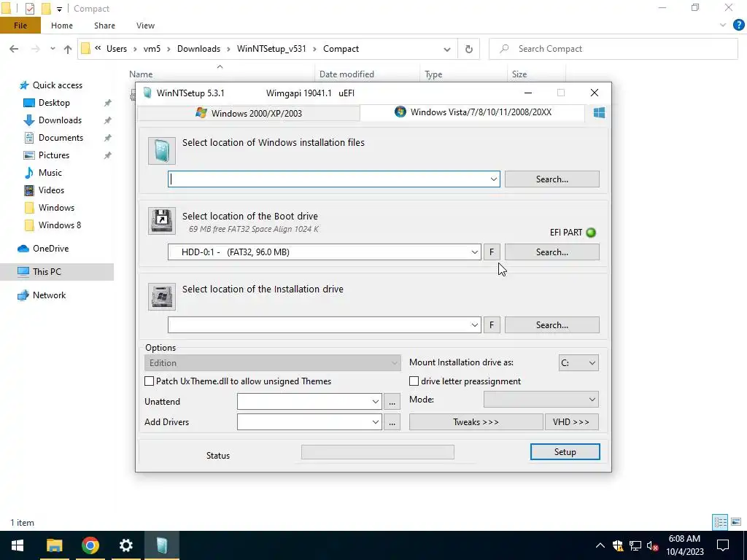Screen dimensions: 747x560
Task: Click the Search Compact box
Action: [x=613, y=49]
